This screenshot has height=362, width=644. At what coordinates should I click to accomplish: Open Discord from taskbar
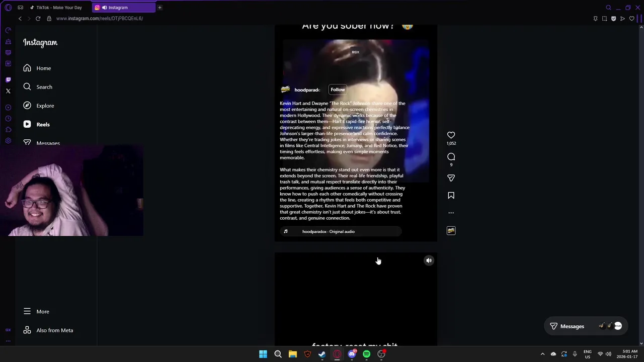(352, 354)
